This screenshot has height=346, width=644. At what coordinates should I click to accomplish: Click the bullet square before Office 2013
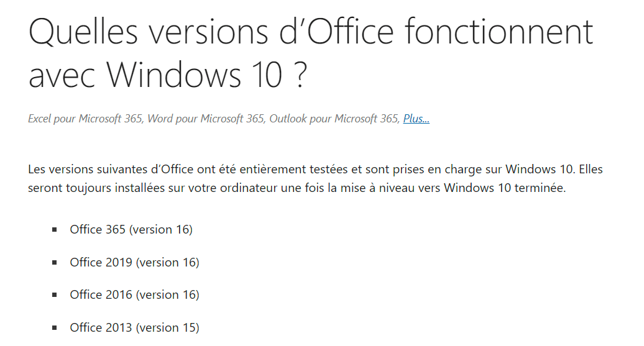point(55,328)
